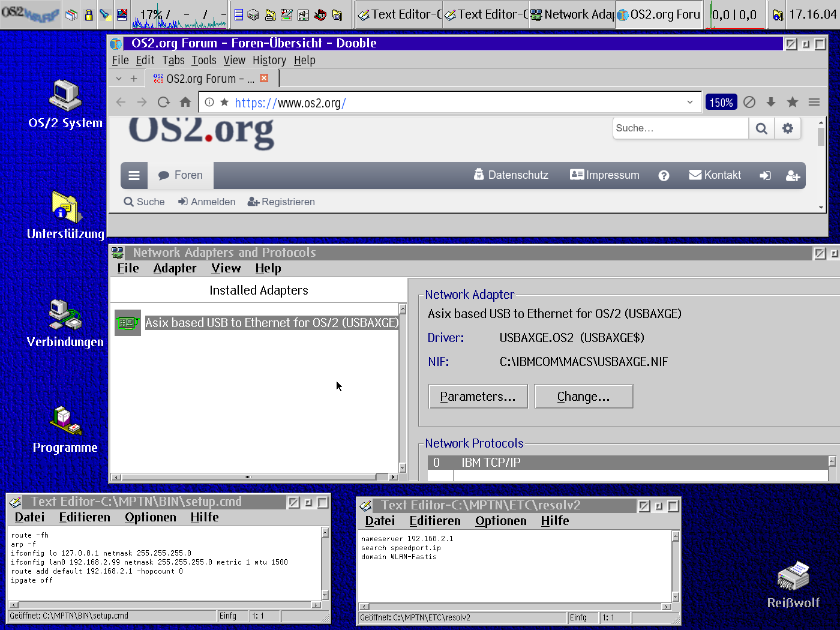Open Editieren menu in setup.cmd editor
840x630 pixels.
click(x=85, y=517)
